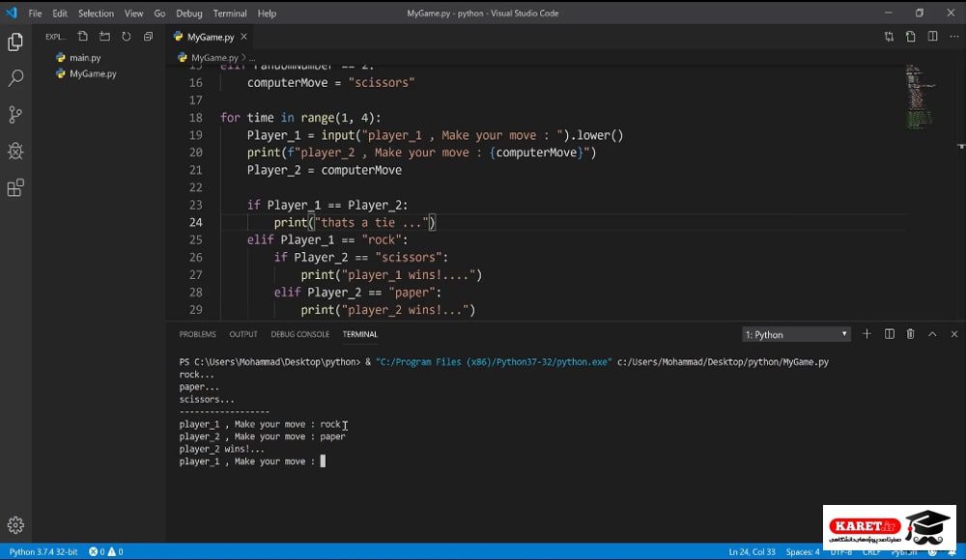Screen dimensions: 966x560
Task: Split the terminal pane
Action: [889, 334]
